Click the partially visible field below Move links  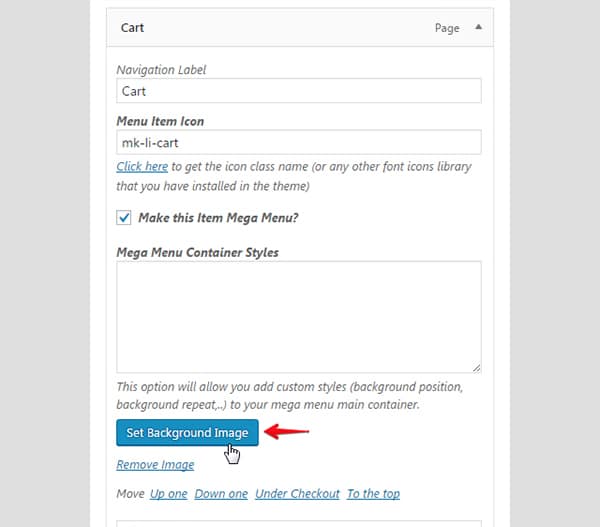click(x=299, y=523)
